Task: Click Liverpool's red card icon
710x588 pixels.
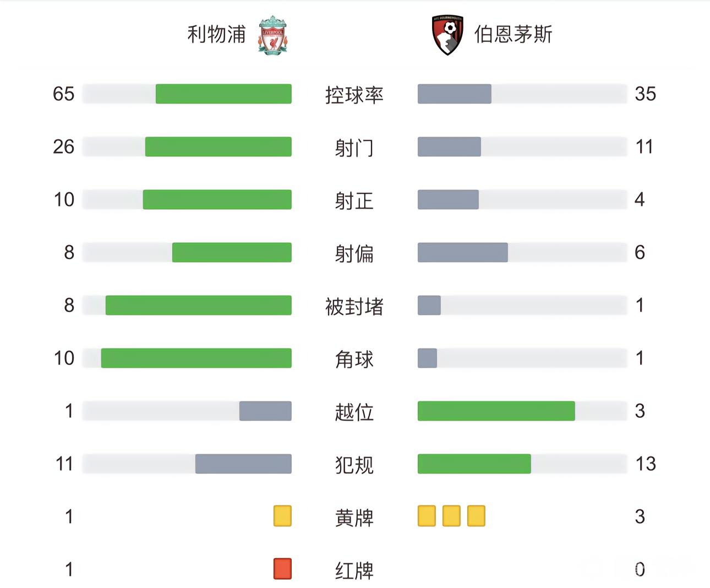Action: [x=282, y=569]
